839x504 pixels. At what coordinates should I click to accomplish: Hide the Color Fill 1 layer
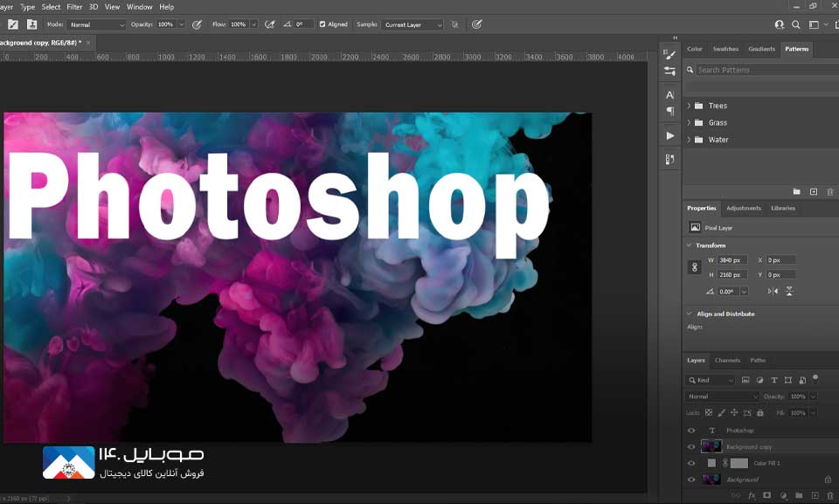[x=691, y=463]
